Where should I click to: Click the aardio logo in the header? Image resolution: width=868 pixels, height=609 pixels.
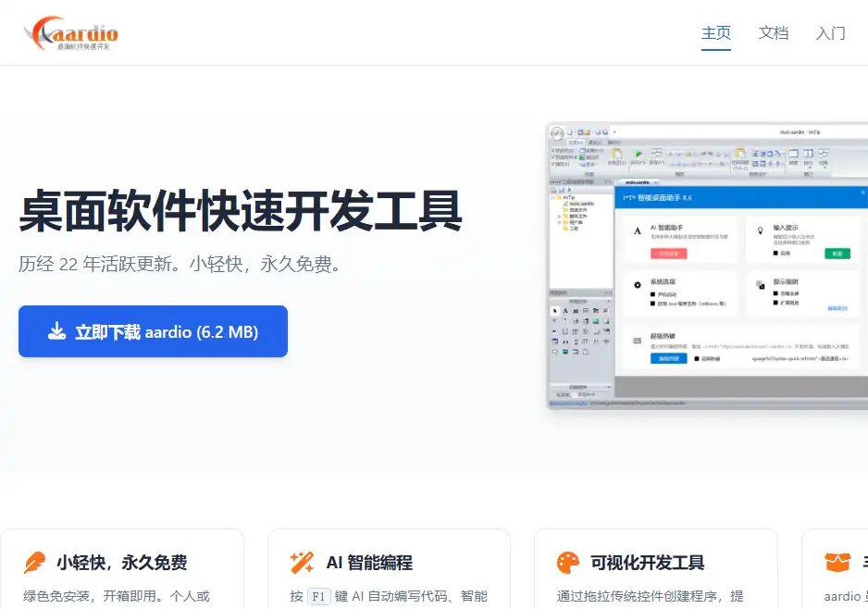pyautogui.click(x=71, y=33)
